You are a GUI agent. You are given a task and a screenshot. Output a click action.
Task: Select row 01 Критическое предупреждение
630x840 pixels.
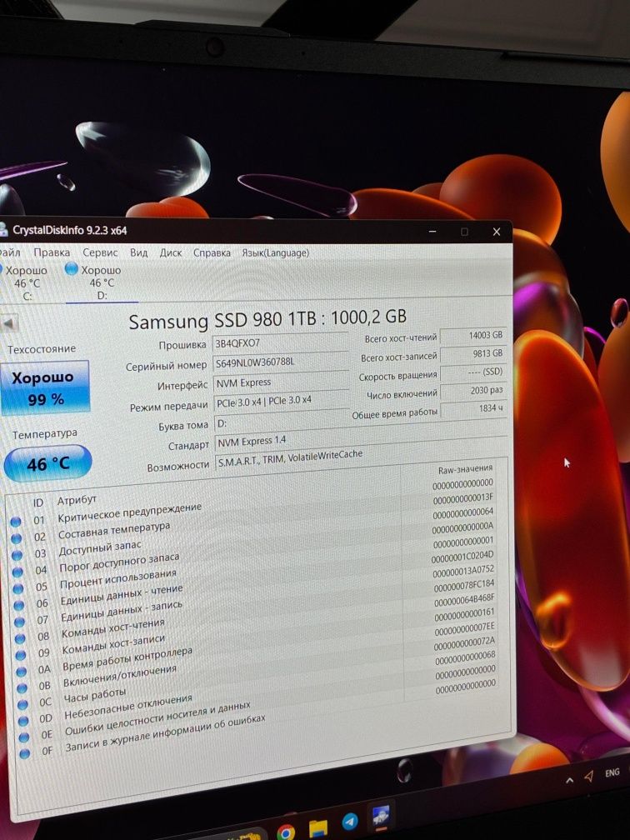point(254,502)
